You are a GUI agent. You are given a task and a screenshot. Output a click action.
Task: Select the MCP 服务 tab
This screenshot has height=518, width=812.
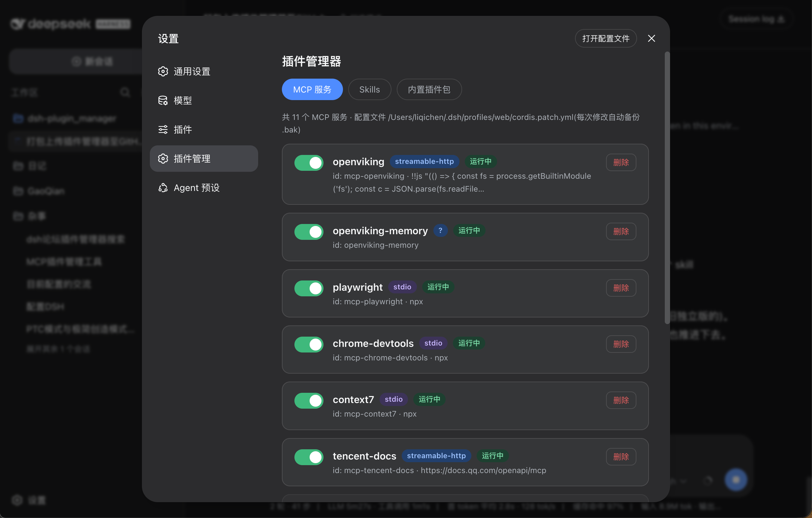click(x=312, y=90)
